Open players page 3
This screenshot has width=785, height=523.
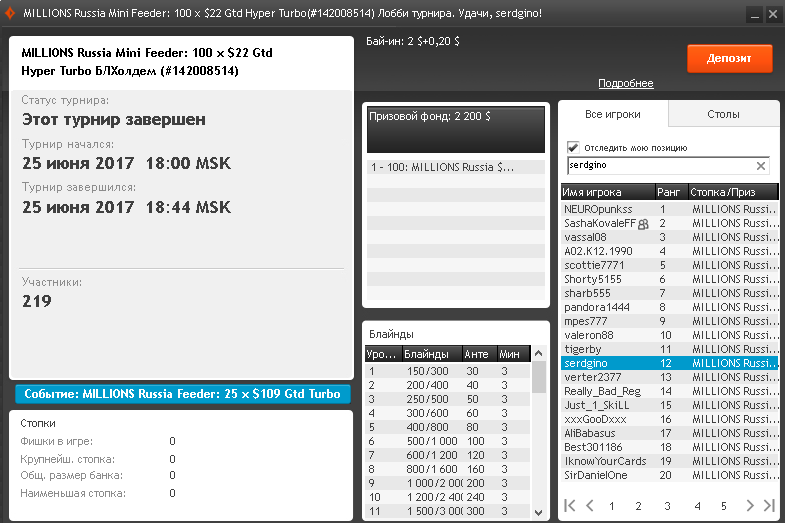coord(667,506)
